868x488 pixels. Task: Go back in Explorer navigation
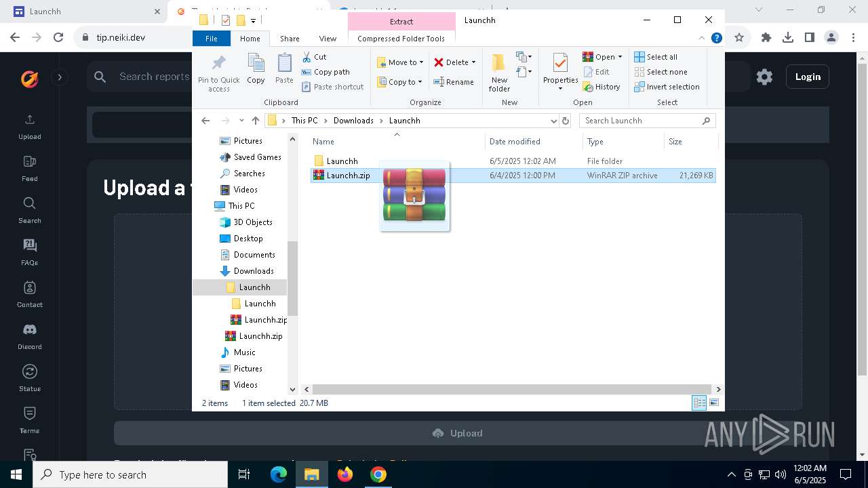coord(205,121)
